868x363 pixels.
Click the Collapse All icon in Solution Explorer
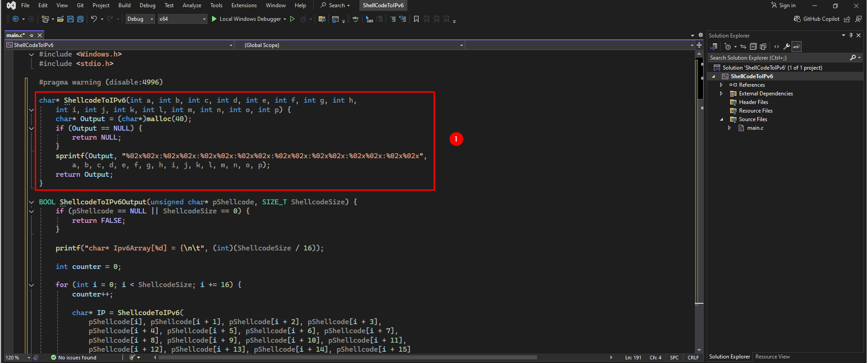[x=753, y=47]
